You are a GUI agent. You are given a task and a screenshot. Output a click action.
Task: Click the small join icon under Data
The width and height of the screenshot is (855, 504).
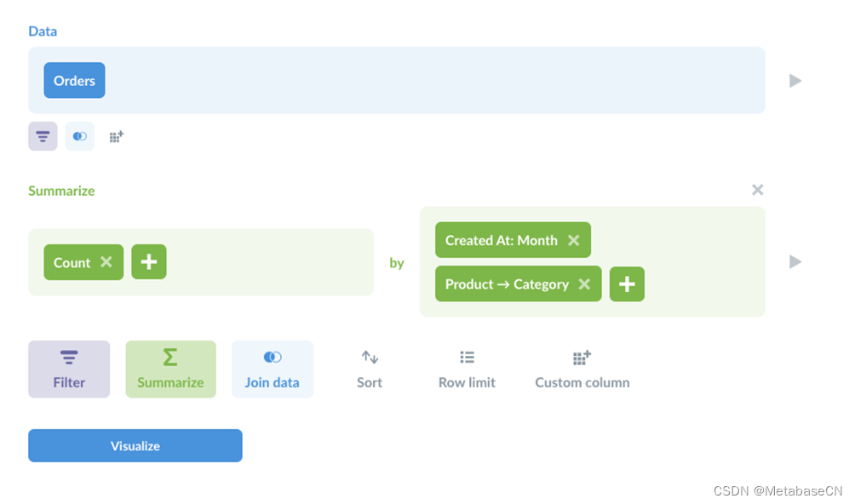click(79, 136)
